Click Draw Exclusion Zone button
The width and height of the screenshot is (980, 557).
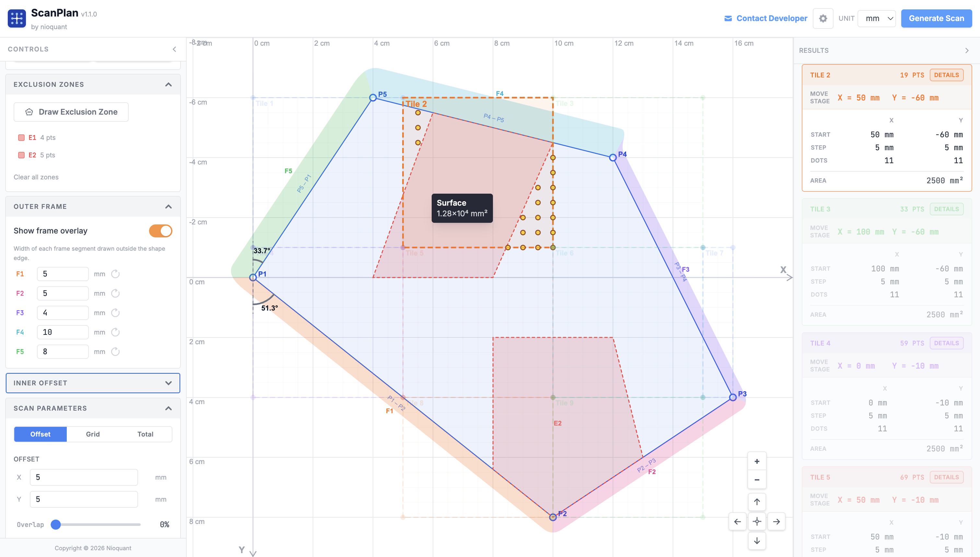point(71,112)
